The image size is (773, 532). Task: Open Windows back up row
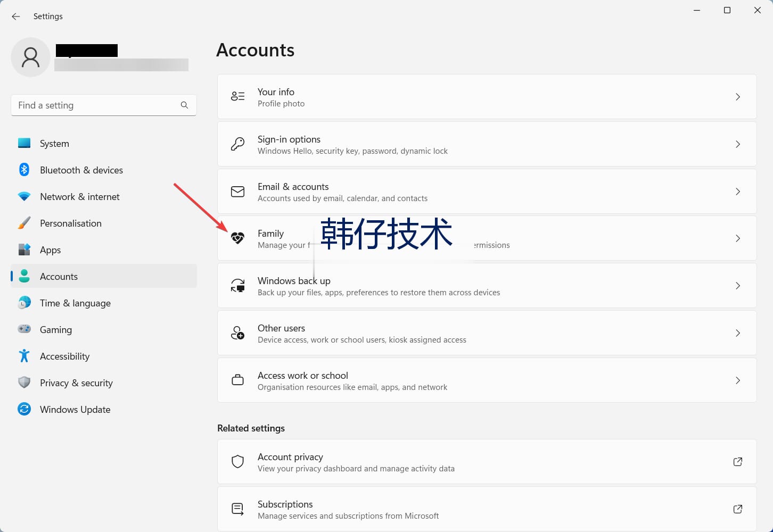pyautogui.click(x=487, y=286)
